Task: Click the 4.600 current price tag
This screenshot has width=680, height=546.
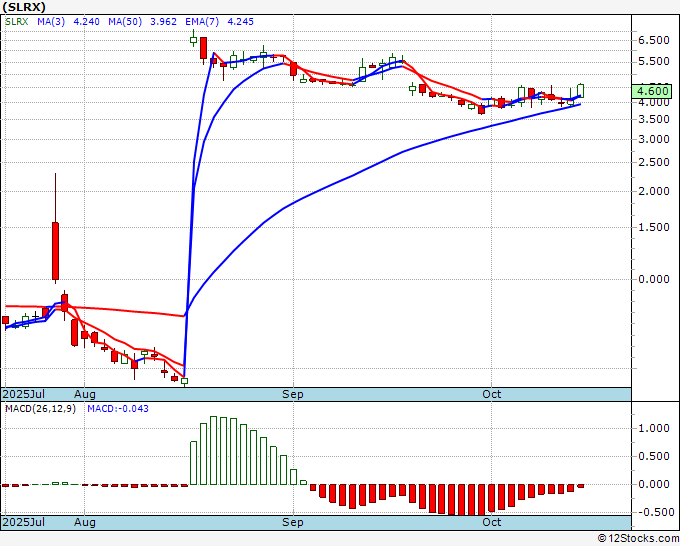Action: (652, 92)
